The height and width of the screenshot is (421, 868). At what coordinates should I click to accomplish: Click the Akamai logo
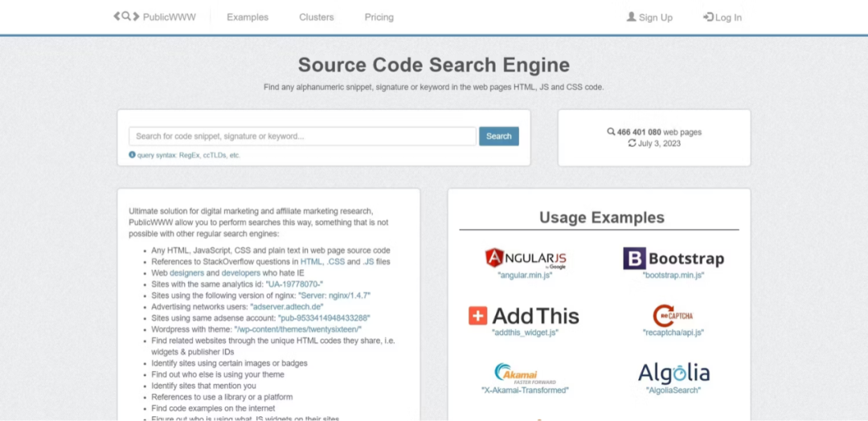pyautogui.click(x=525, y=374)
